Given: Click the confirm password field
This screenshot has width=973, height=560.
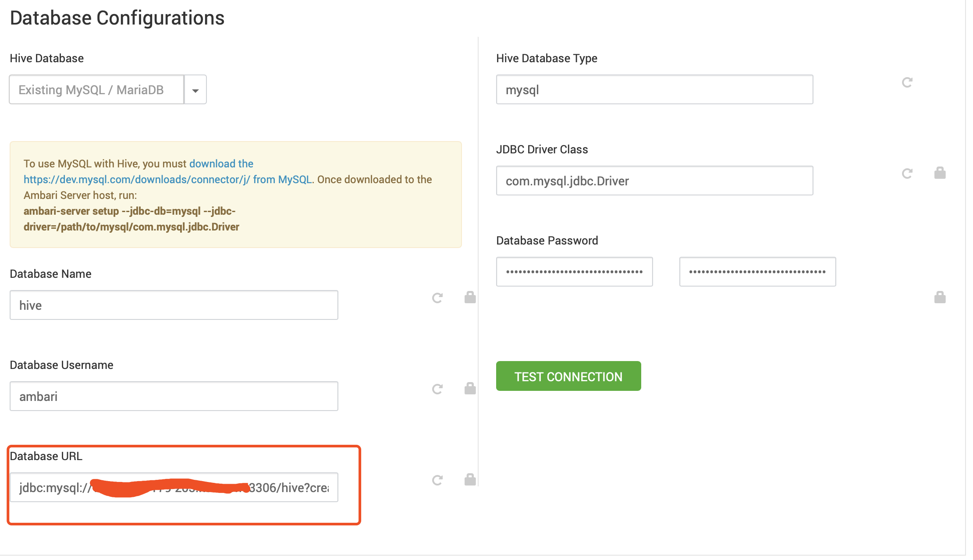Looking at the screenshot, I should point(757,272).
